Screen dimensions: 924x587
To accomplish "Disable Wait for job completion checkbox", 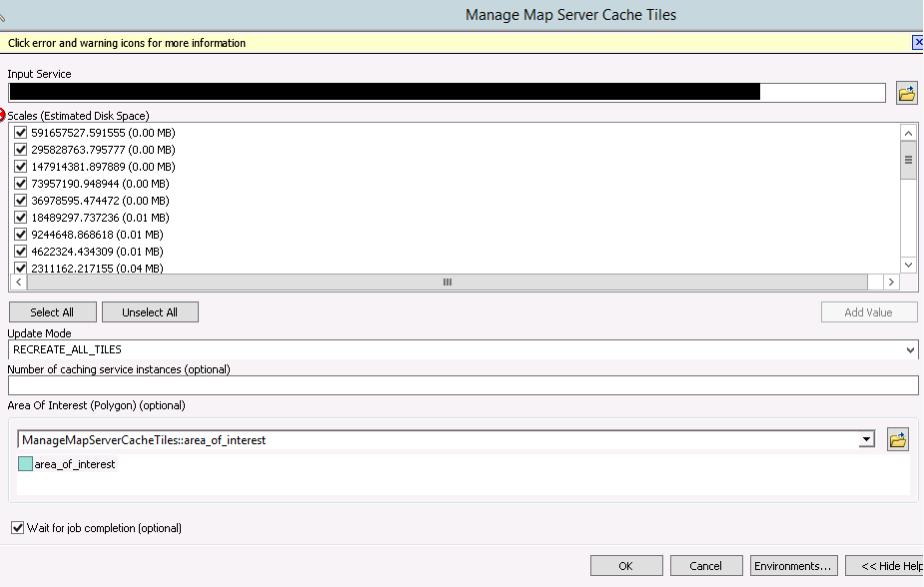I will coord(17,528).
